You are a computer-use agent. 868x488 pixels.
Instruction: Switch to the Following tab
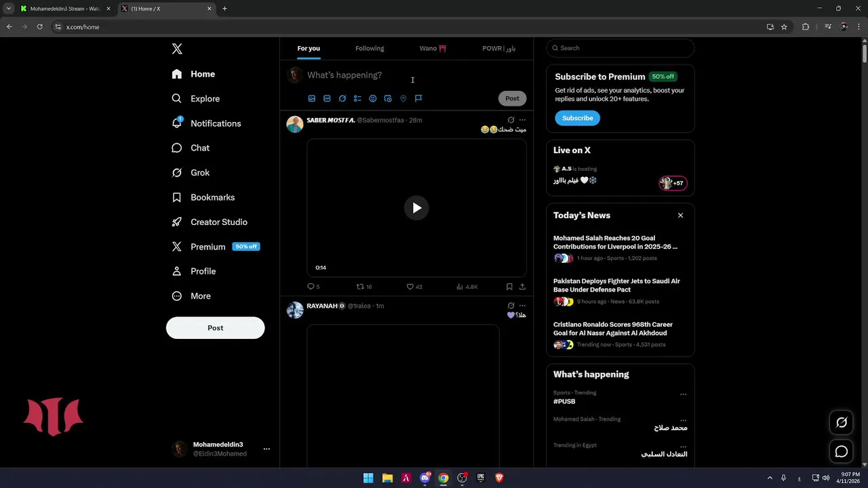(370, 48)
